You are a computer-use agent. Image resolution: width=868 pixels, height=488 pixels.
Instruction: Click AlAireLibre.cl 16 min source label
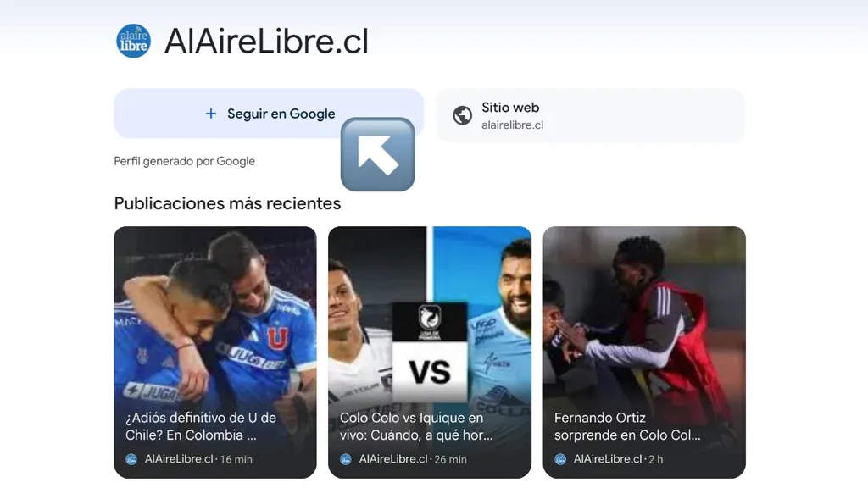tap(198, 459)
